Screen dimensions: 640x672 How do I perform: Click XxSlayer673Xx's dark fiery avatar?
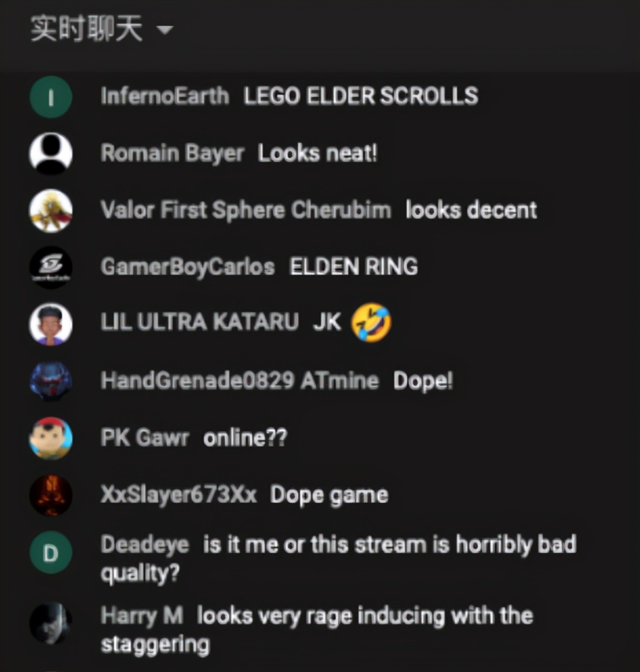point(51,495)
